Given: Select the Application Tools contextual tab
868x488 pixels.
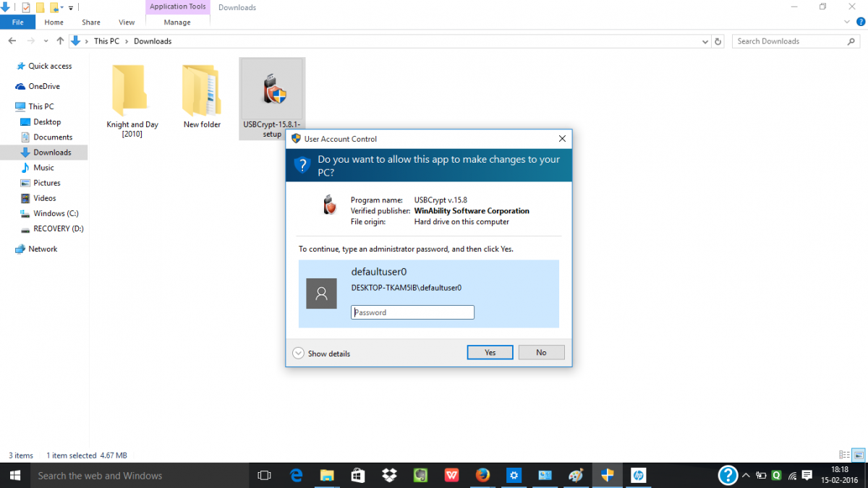Looking at the screenshot, I should point(178,7).
